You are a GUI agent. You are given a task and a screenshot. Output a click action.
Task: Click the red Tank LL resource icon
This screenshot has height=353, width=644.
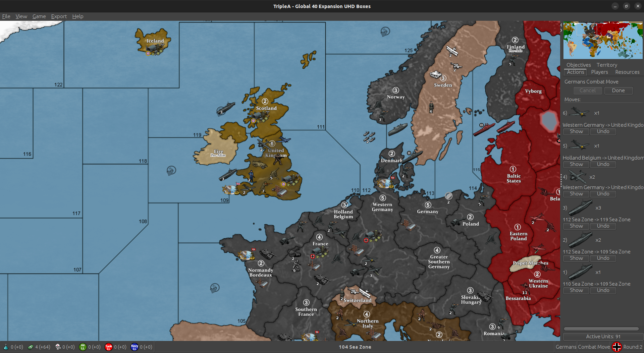tap(109, 347)
